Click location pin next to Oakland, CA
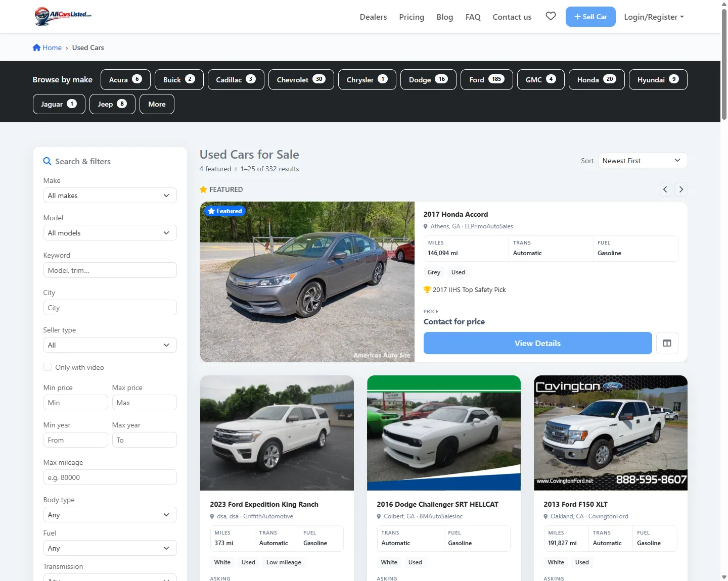Viewport: 728px width, 581px height. pos(546,516)
